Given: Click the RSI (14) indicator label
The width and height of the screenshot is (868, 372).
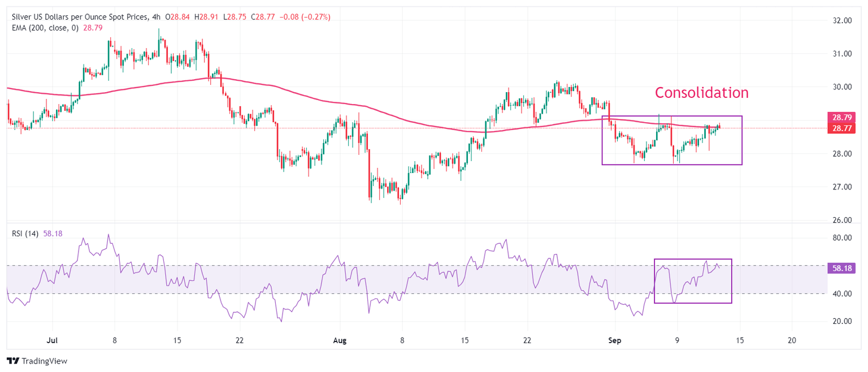Looking at the screenshot, I should coord(25,233).
